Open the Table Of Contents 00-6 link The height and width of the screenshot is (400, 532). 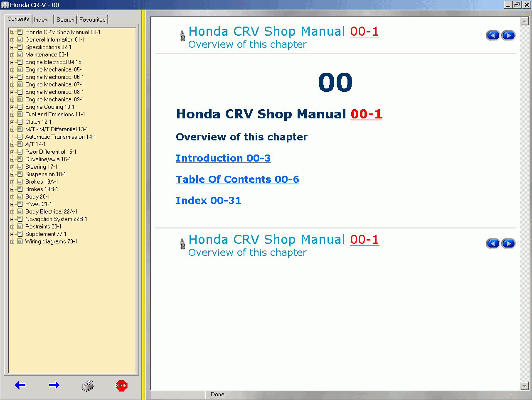click(237, 179)
